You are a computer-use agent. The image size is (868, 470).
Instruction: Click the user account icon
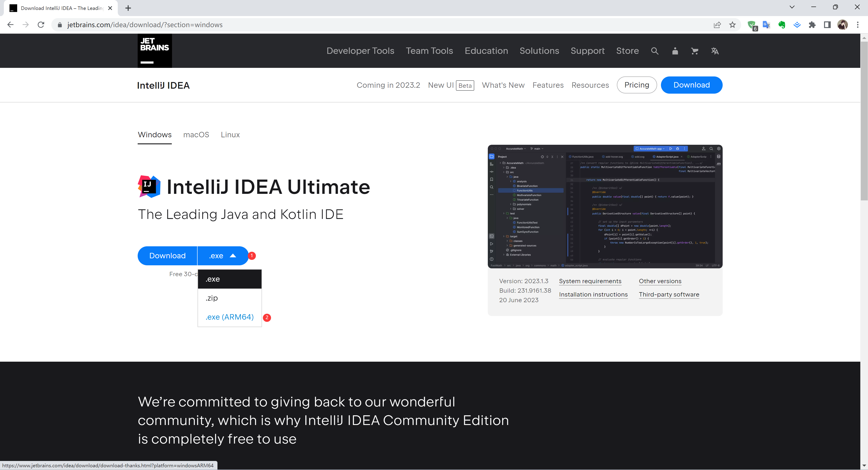[x=675, y=51]
